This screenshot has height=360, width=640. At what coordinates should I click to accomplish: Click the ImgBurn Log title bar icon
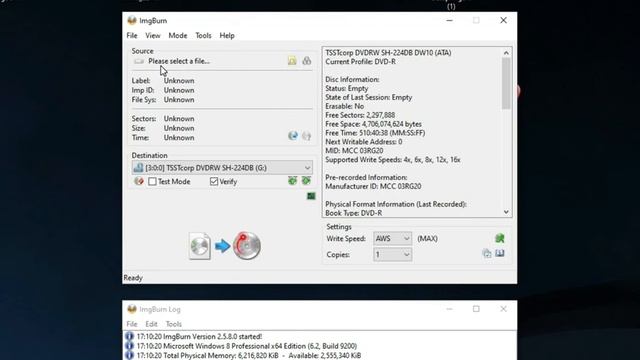click(132, 309)
